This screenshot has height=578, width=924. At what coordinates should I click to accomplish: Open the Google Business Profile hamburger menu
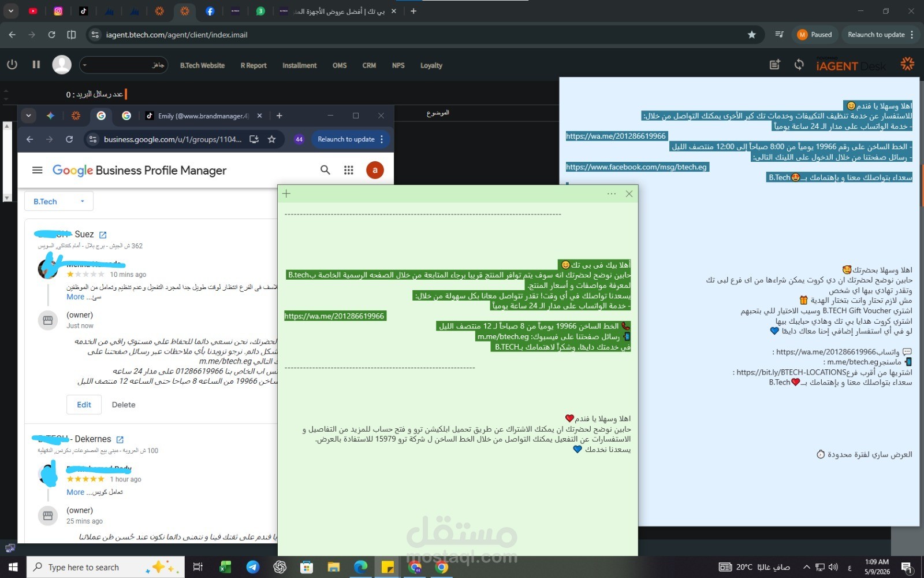point(38,170)
